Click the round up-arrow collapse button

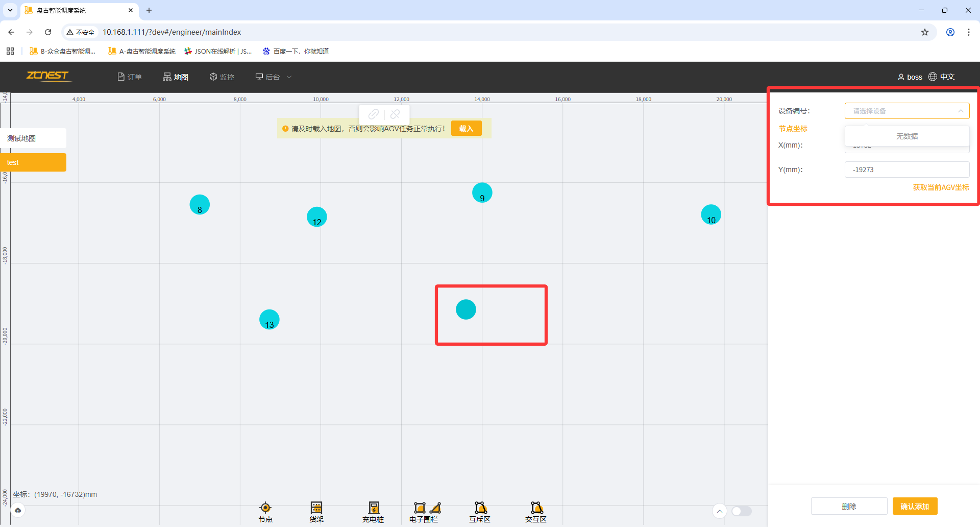coord(719,511)
